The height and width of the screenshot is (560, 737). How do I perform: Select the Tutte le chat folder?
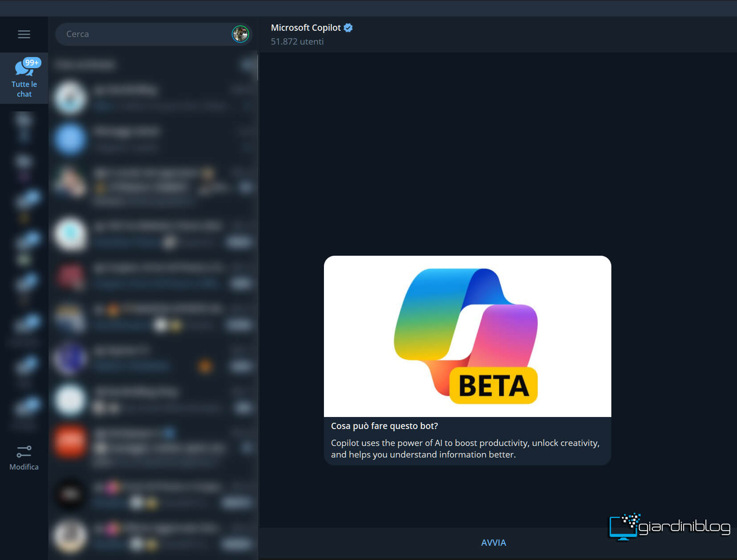(24, 78)
